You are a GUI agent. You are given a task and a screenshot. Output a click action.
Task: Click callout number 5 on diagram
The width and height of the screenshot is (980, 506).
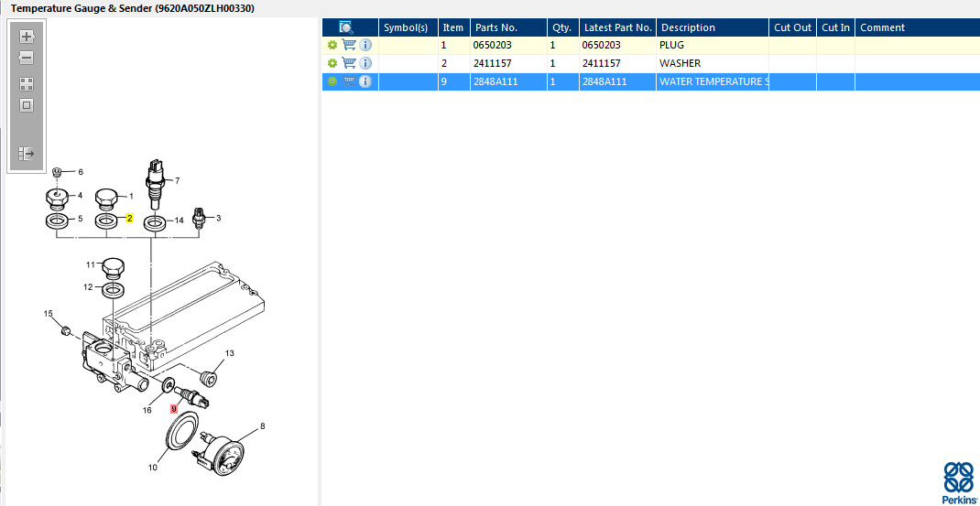[x=80, y=219]
